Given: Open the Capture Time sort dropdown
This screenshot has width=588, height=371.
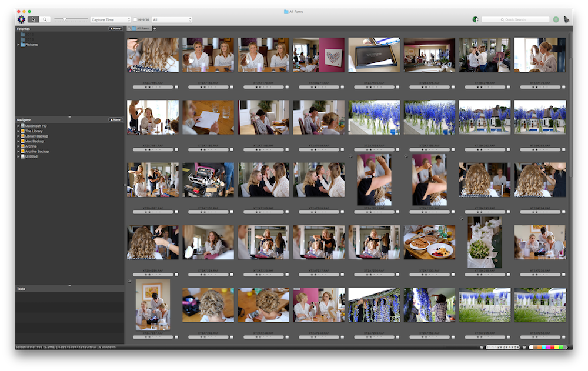Looking at the screenshot, I should [111, 19].
